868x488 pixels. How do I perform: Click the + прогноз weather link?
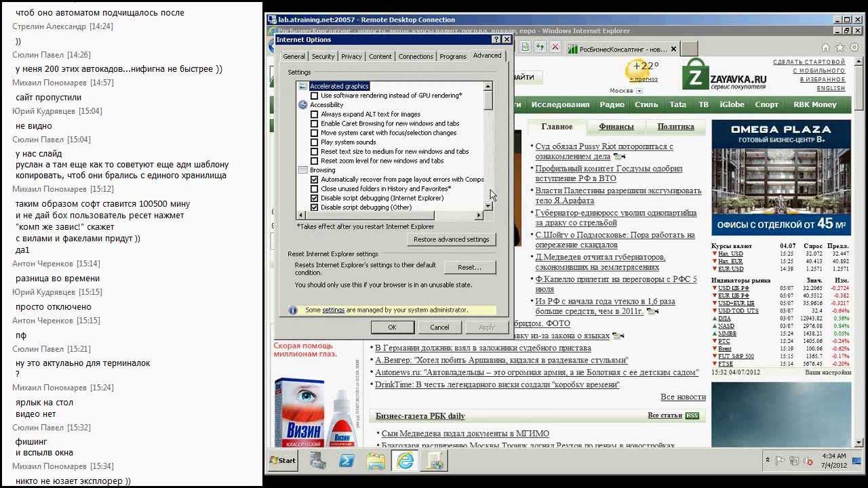tap(644, 79)
